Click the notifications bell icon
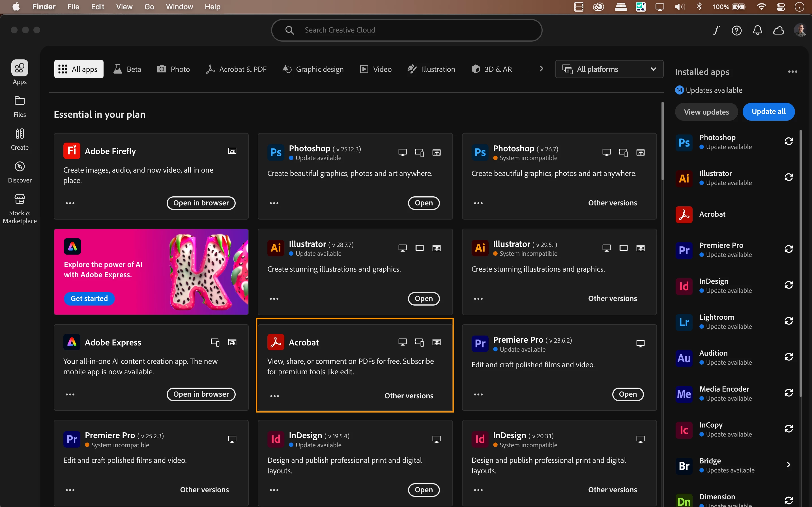The height and width of the screenshot is (507, 812). pos(757,31)
